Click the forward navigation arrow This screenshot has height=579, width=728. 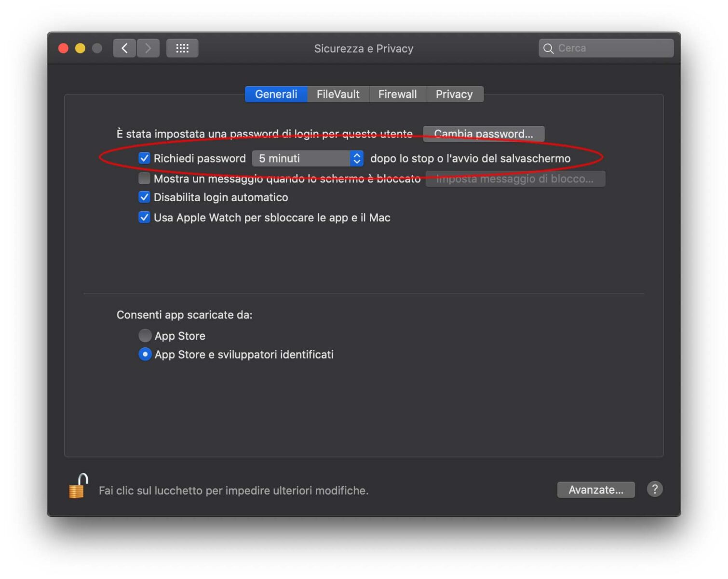click(x=148, y=48)
